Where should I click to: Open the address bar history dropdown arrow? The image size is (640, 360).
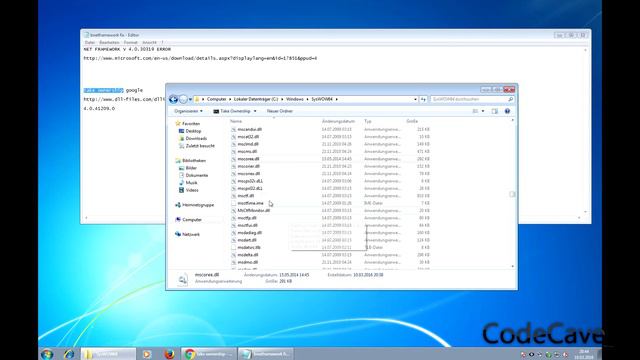416,99
